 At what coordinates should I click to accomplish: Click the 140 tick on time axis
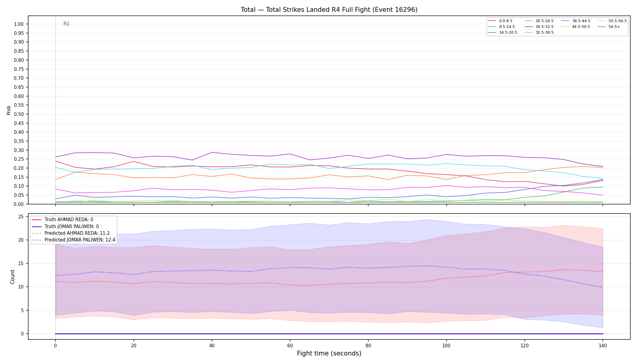tap(603, 345)
